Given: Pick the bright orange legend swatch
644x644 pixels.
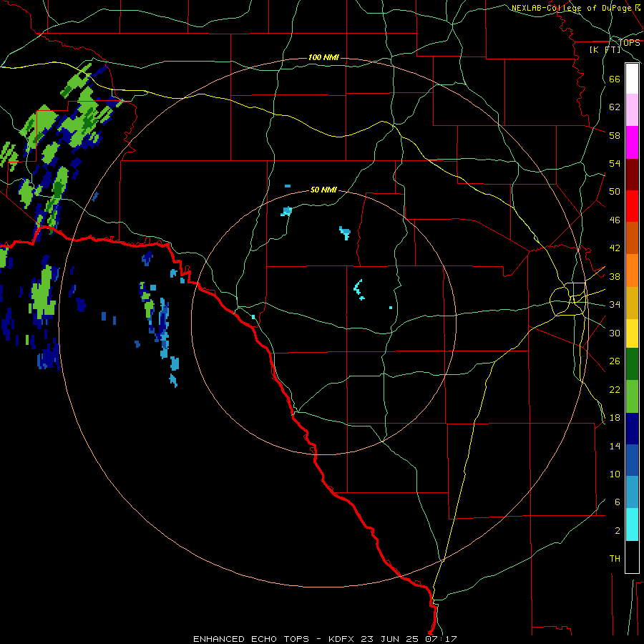Looking at the screenshot, I should 632,270.
